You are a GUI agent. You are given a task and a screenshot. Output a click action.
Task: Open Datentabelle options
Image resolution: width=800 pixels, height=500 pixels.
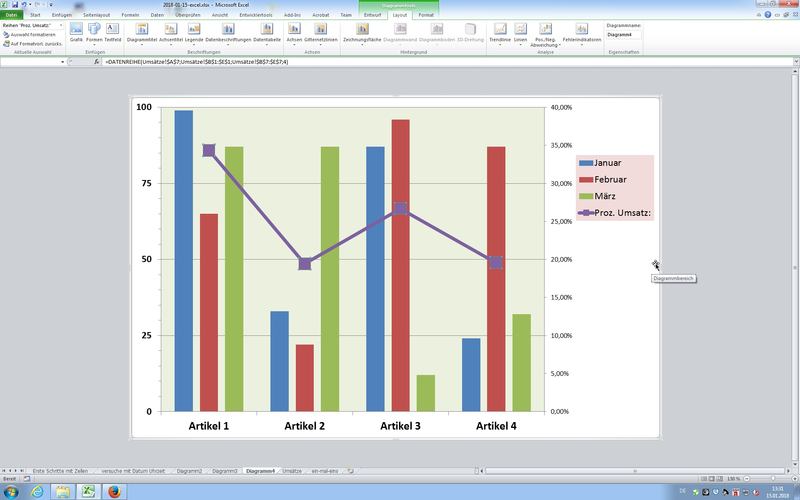point(267,33)
